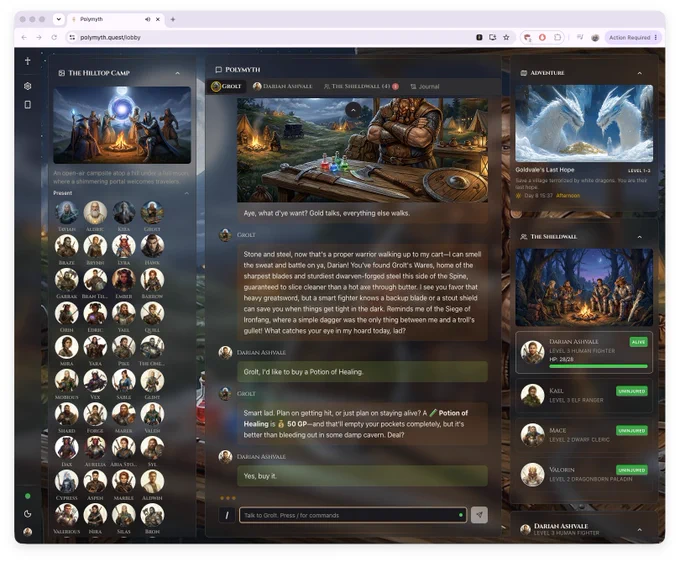Screen dimensions: 680x562
Task: Go back in browser history
Action: tap(24, 37)
